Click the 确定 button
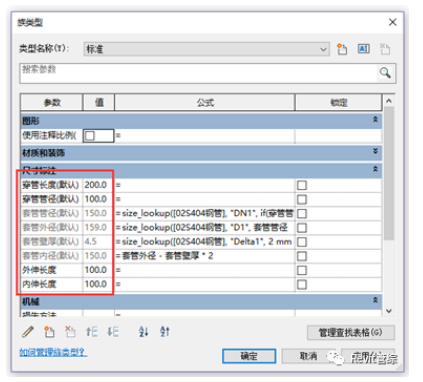This screenshot has width=423, height=382. (249, 356)
